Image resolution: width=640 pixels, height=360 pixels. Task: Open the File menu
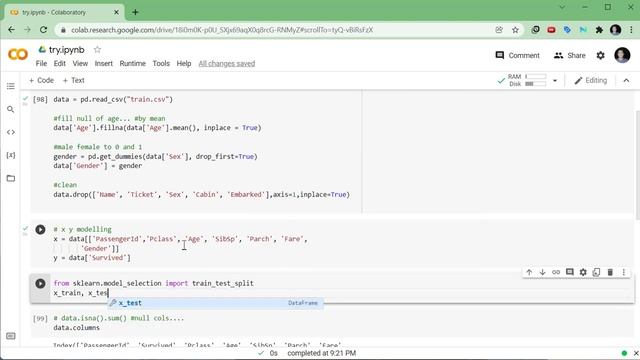coord(41,64)
